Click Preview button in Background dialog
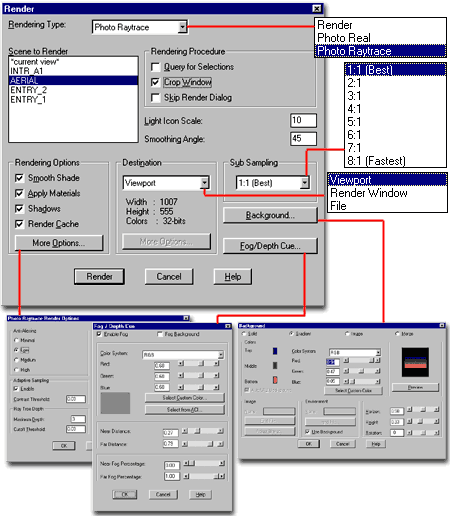Viewport: 450px width, 516px height. tap(415, 387)
